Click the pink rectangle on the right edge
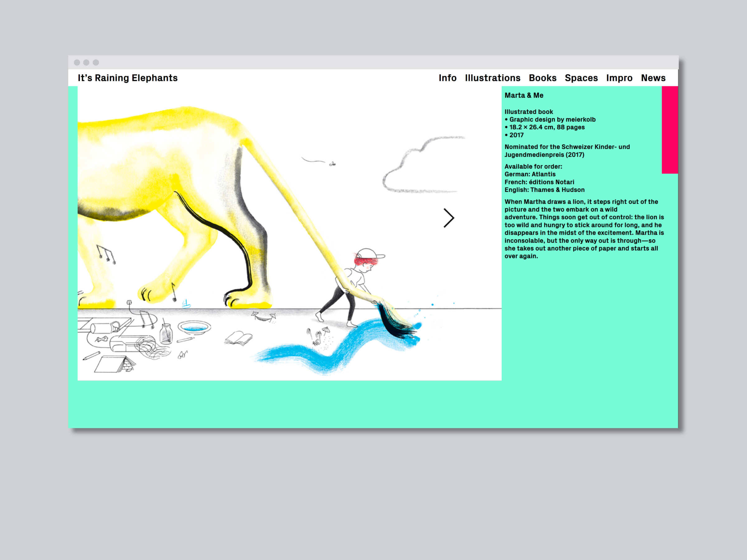The width and height of the screenshot is (747, 560). tap(670, 130)
